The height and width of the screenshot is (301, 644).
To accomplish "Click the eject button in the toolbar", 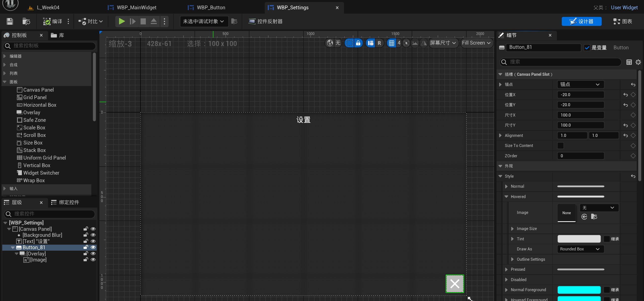I will 154,21.
